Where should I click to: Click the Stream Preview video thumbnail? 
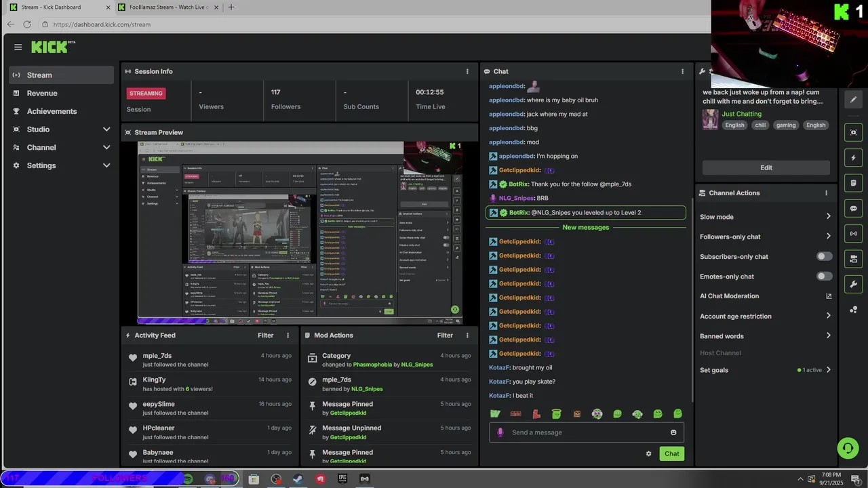pyautogui.click(x=300, y=232)
